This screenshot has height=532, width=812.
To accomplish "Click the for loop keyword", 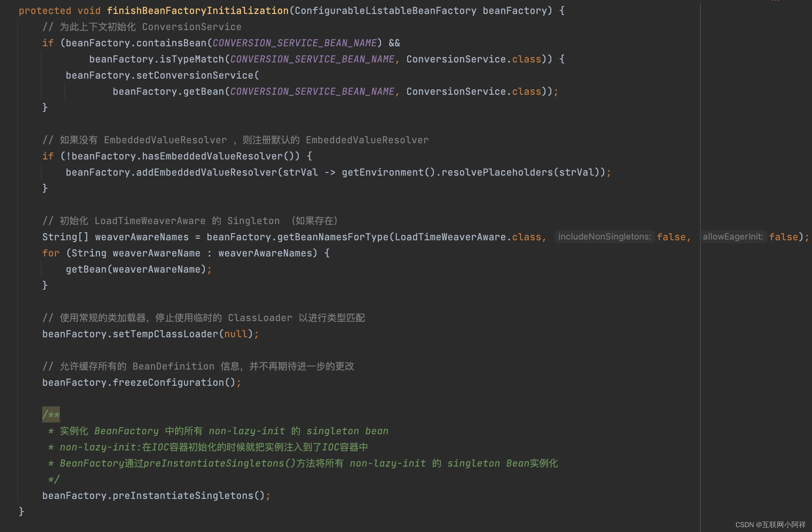I will tap(51, 253).
